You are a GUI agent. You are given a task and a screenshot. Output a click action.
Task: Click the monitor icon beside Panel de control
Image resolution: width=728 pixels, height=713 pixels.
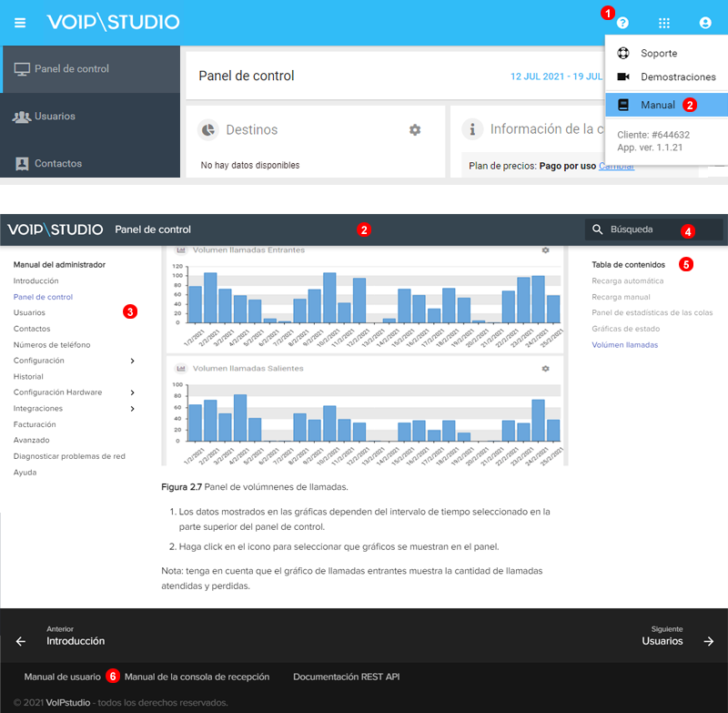coord(22,69)
